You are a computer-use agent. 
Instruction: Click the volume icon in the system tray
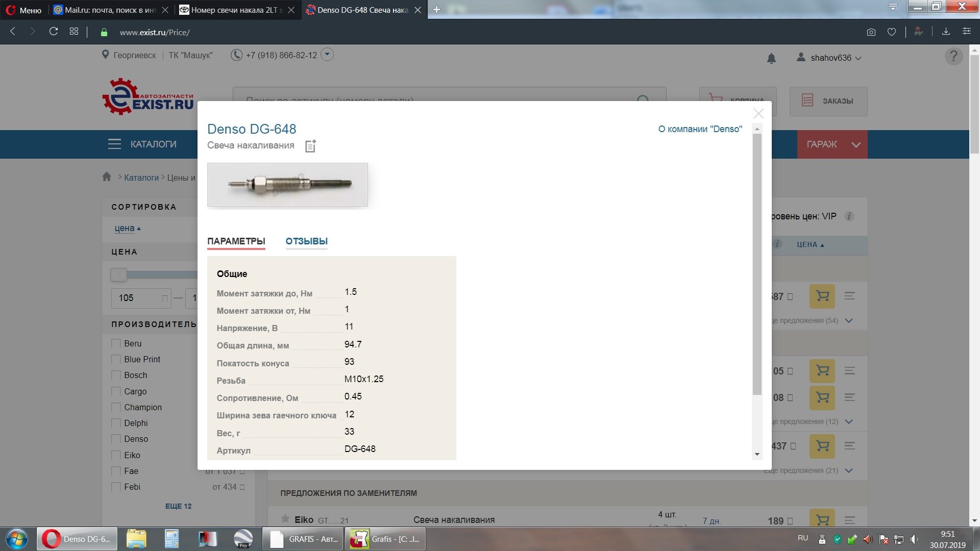(914, 539)
